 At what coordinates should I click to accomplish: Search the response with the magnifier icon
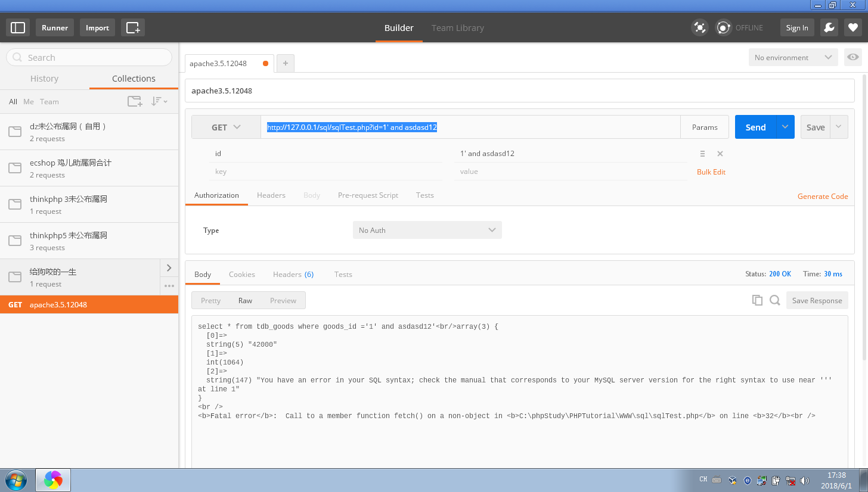click(x=774, y=300)
